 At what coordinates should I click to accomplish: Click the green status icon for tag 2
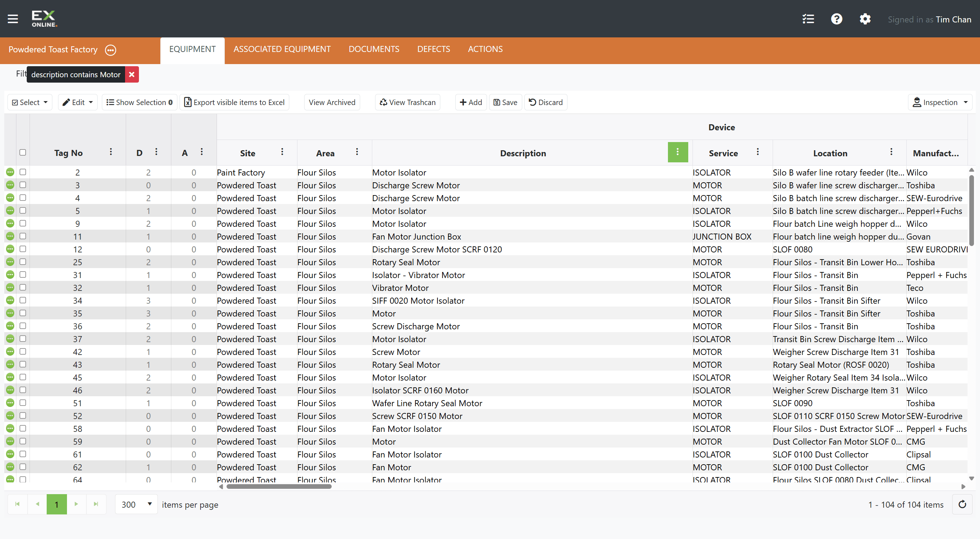pyautogui.click(x=10, y=172)
